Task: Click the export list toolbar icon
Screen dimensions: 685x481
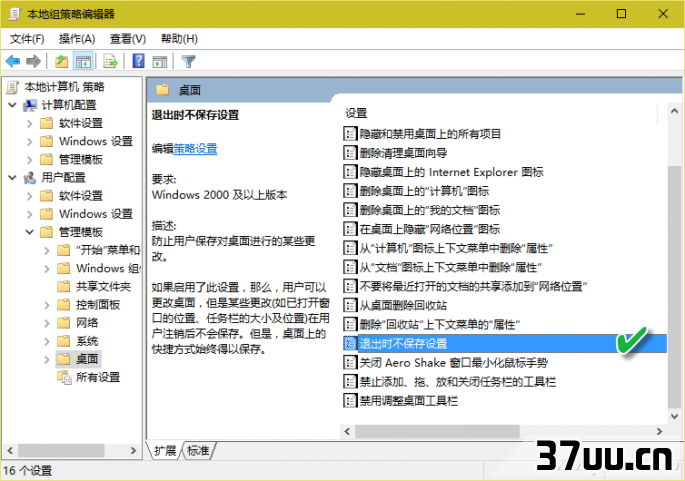Action: (x=111, y=61)
